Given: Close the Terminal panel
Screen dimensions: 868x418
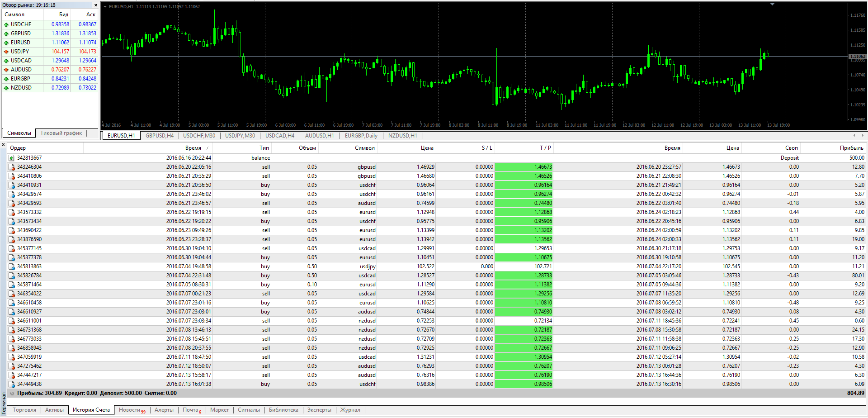Looking at the screenshot, I should click(3, 145).
